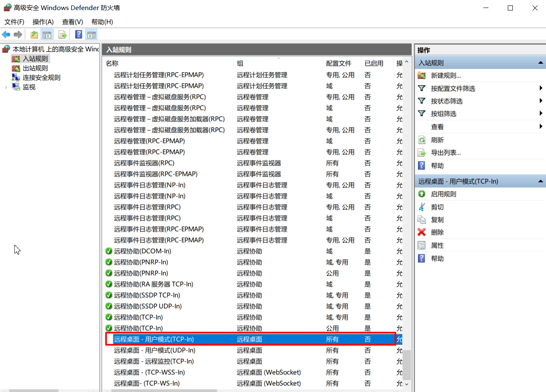
Task: Click the green enabled icon of 远程协助(DCOM-In)
Action: pos(109,251)
